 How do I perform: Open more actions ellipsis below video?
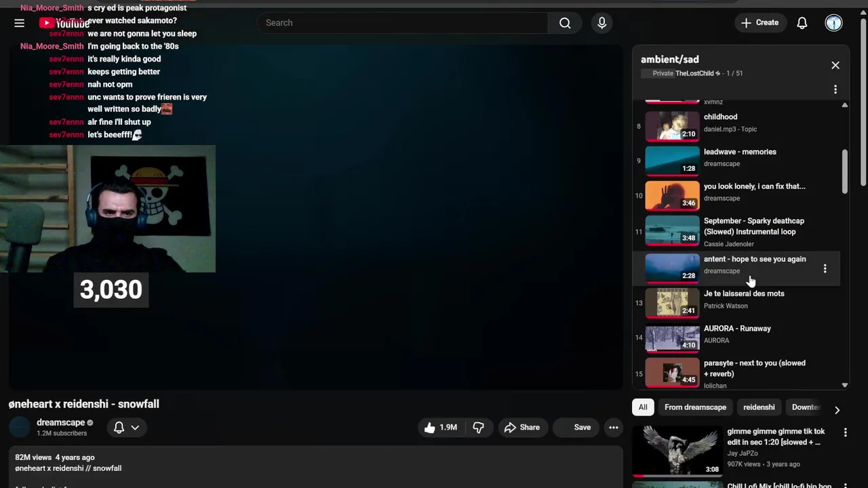(x=614, y=428)
